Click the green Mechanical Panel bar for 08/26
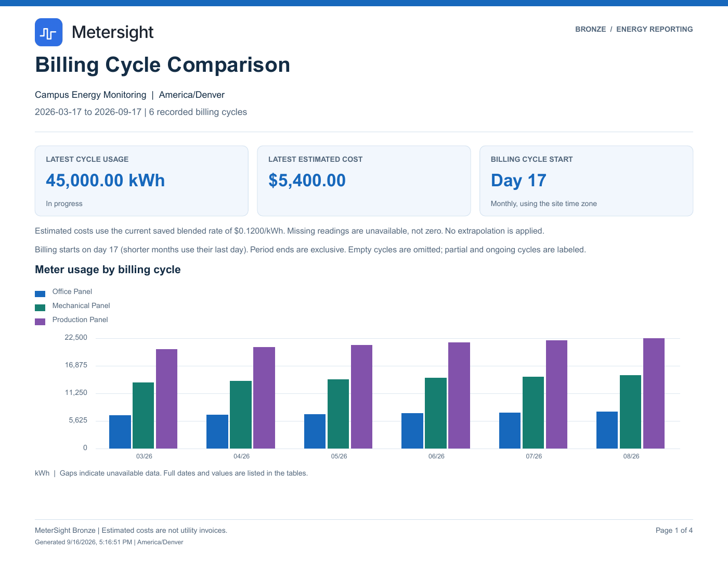Screen dimensions: 728x563 tap(631, 412)
